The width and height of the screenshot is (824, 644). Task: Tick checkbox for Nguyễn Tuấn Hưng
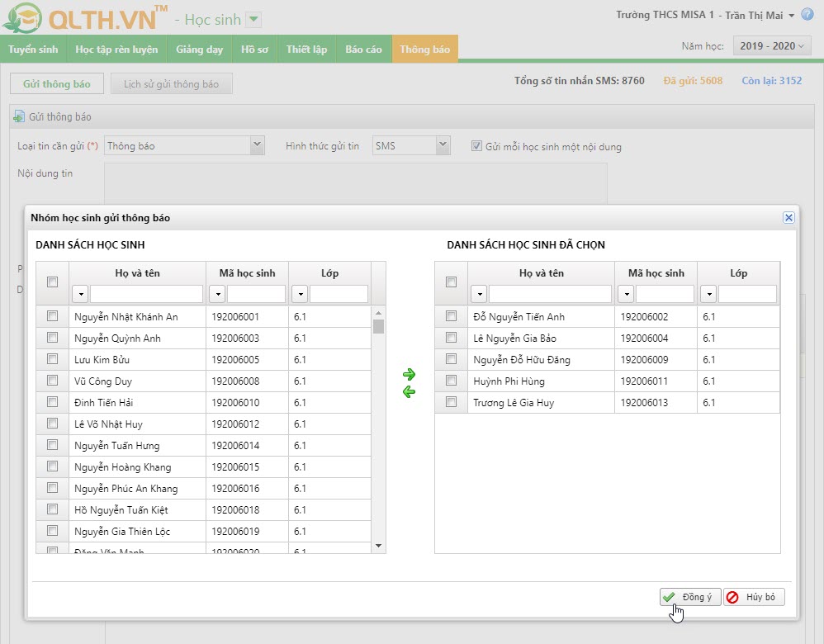point(53,445)
